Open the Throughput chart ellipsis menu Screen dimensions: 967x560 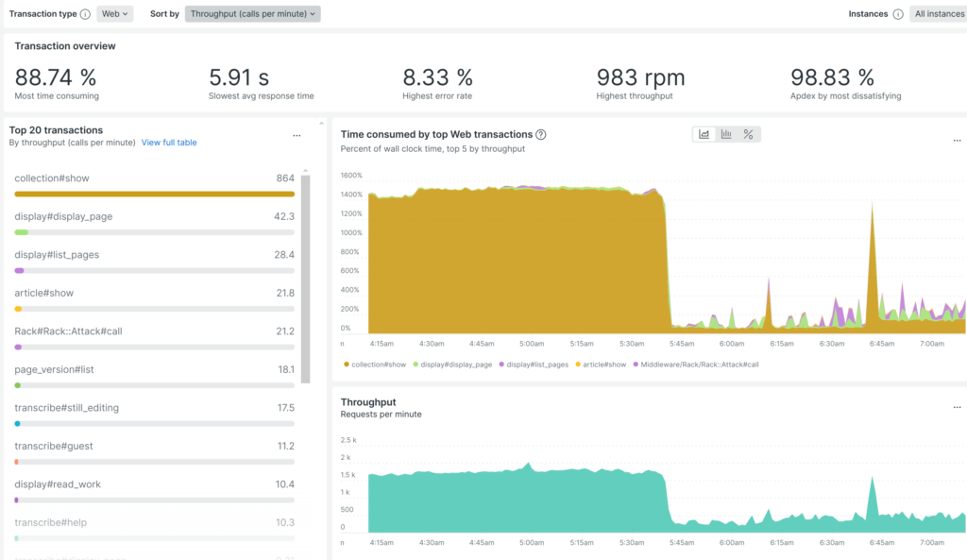(x=957, y=407)
